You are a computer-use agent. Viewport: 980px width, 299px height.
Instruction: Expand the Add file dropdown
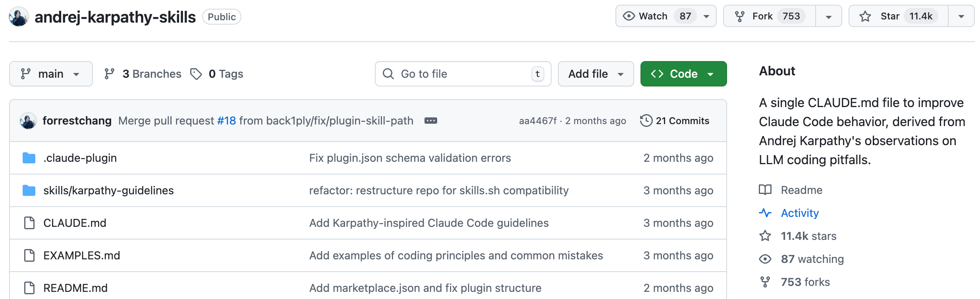click(595, 74)
